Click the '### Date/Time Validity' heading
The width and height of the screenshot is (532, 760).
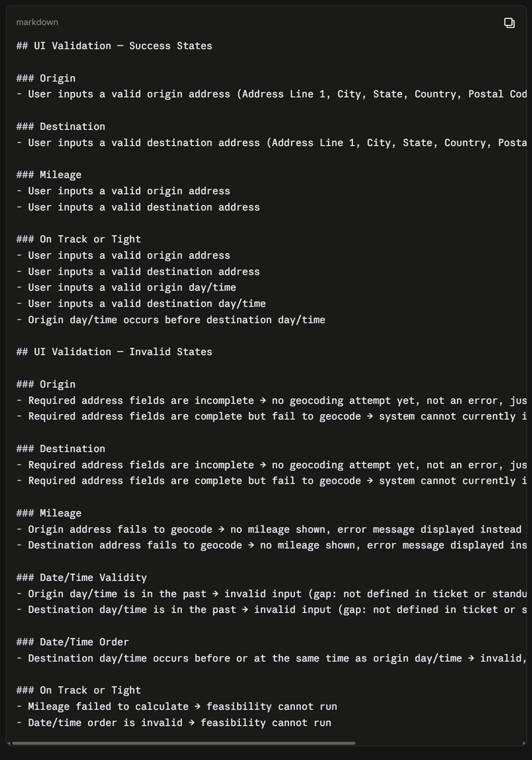(x=81, y=578)
